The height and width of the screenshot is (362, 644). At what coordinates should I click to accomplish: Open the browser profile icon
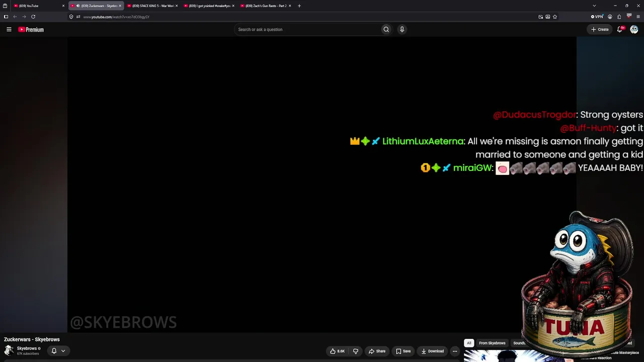[x=610, y=17]
